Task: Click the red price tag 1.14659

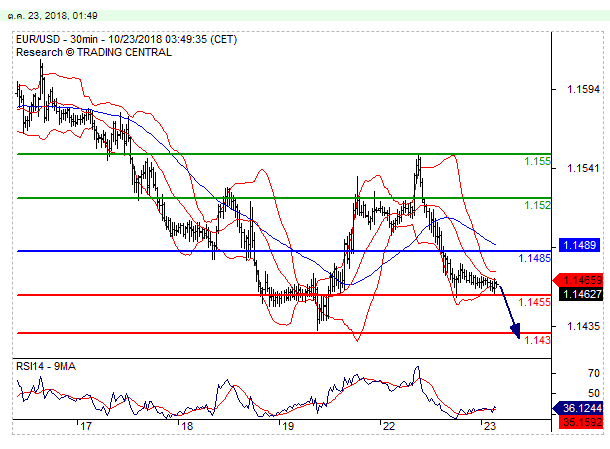Action: coord(578,280)
